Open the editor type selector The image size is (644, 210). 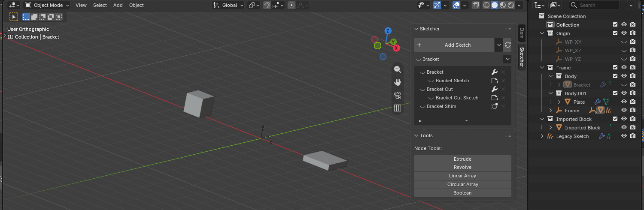[x=14, y=5]
